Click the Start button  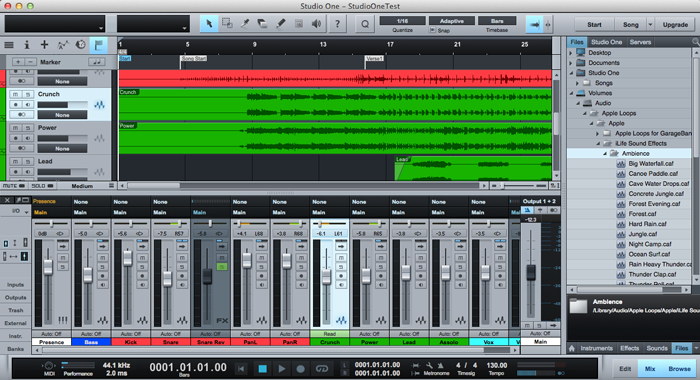click(594, 25)
